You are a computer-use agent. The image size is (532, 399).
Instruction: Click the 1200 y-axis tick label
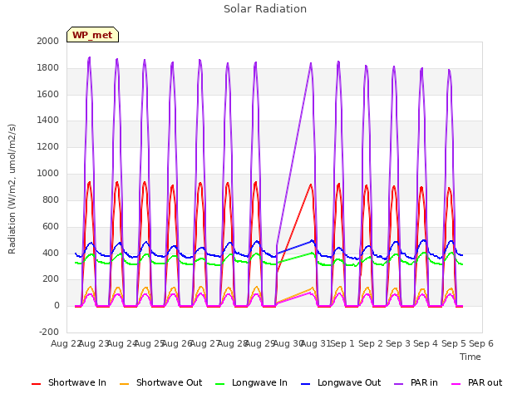(48, 146)
